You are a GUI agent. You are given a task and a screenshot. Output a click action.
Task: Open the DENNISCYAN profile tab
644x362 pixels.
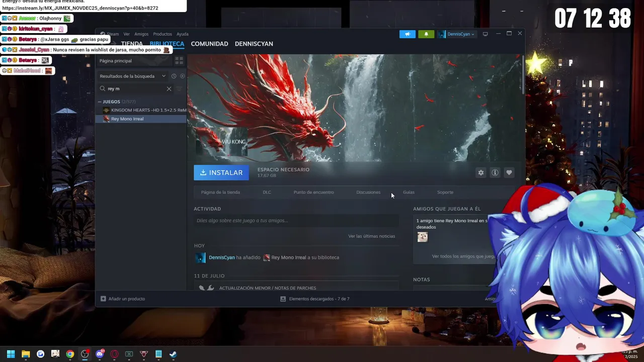[x=254, y=44]
